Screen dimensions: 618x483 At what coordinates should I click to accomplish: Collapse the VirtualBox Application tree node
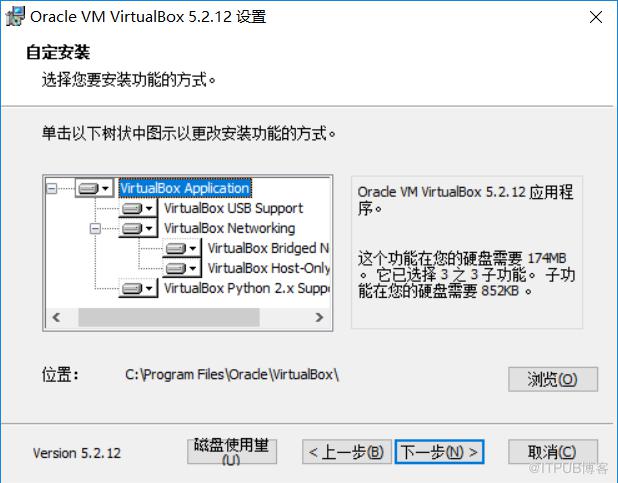(x=52, y=188)
